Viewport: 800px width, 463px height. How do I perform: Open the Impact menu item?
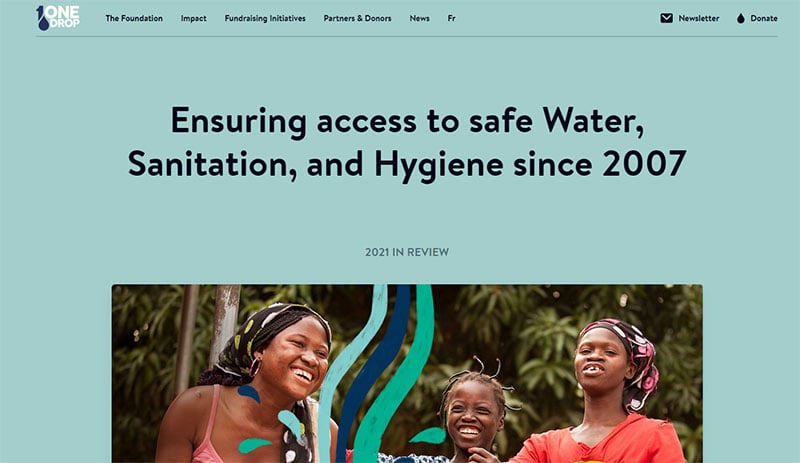[x=193, y=18]
